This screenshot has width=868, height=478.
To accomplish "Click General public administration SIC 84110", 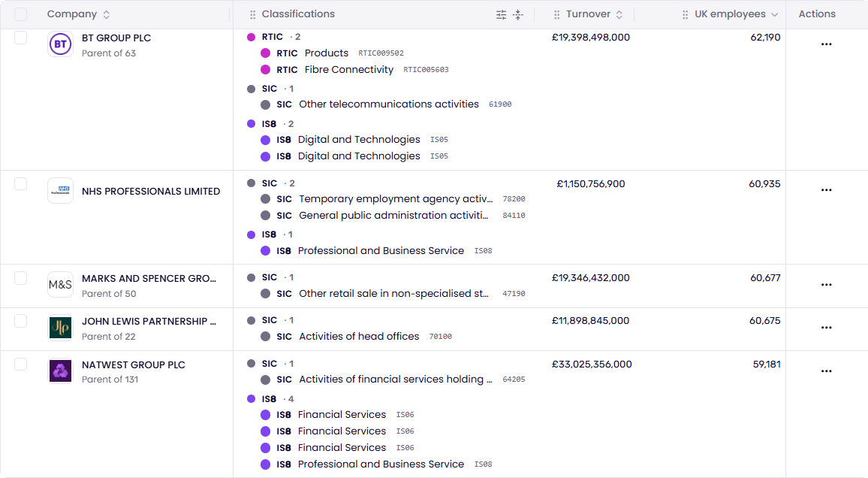I will [x=393, y=216].
